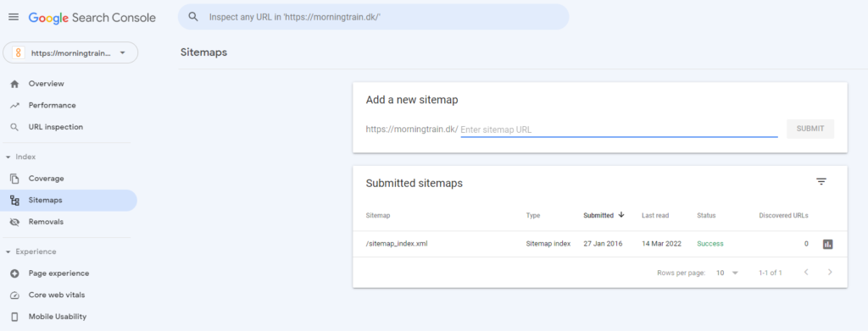Click the Add a new sitemap heading
The width and height of the screenshot is (868, 331).
pyautogui.click(x=412, y=100)
